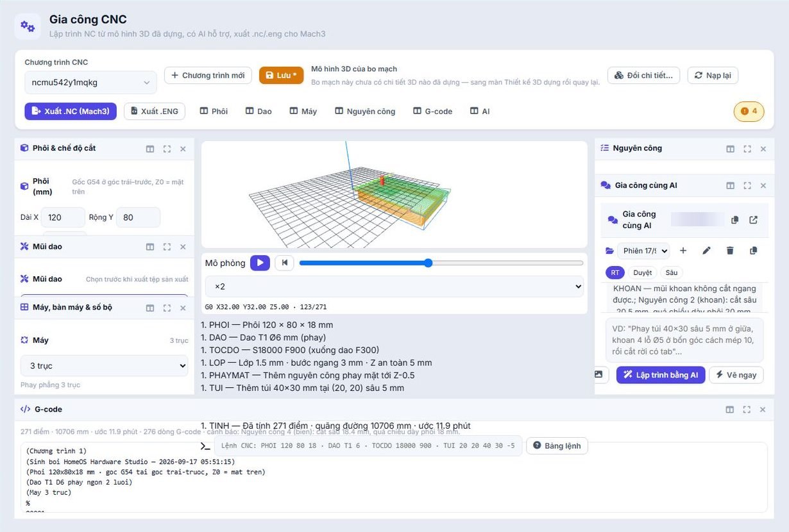Open AI chat in external window
789x532 pixels.
(754, 220)
